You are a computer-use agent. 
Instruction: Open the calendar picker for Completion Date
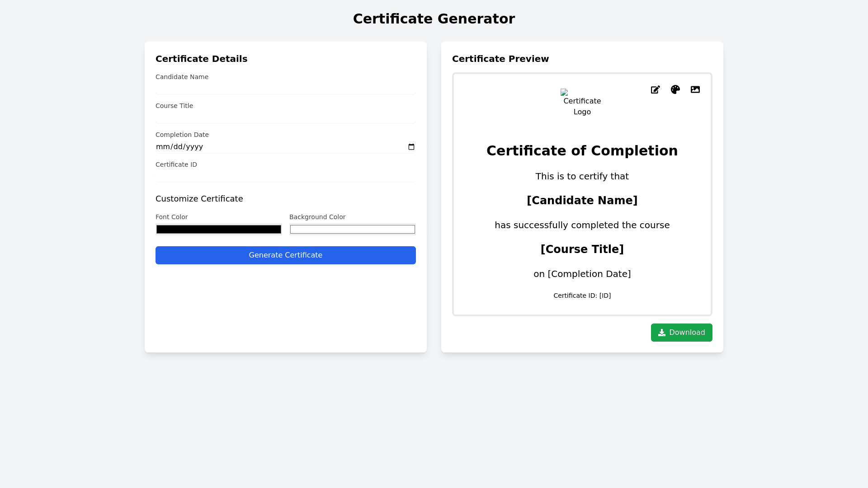pos(411,147)
